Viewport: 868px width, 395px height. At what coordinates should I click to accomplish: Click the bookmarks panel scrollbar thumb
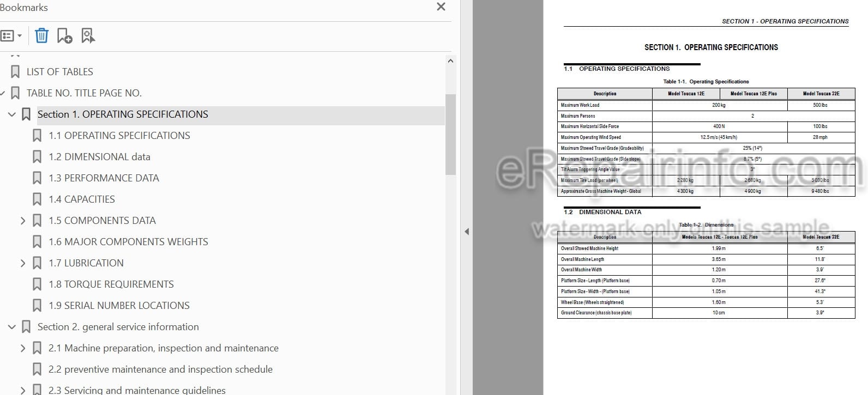point(450,135)
